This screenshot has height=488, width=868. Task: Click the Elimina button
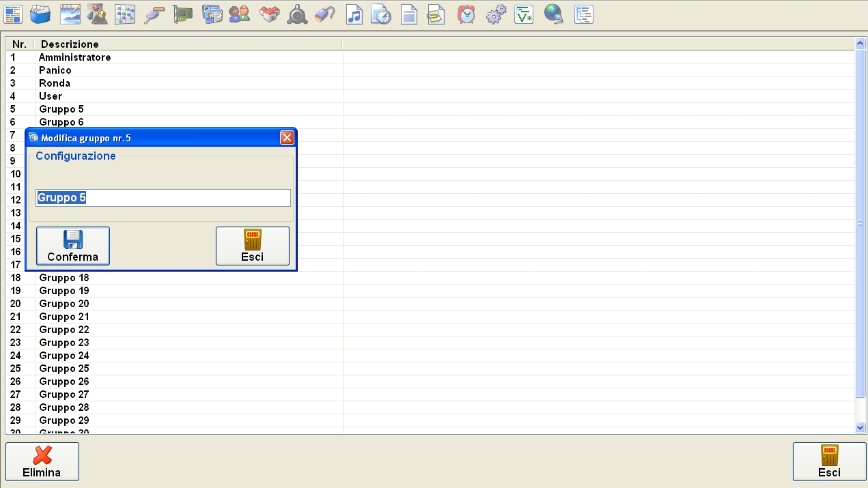[42, 461]
